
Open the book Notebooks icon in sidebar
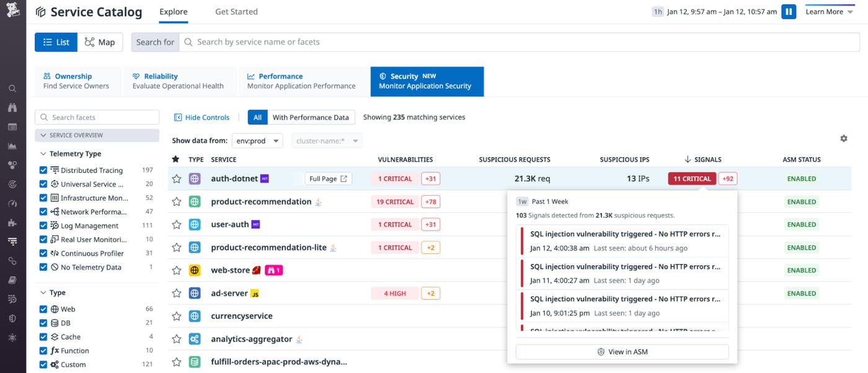pos(12,280)
